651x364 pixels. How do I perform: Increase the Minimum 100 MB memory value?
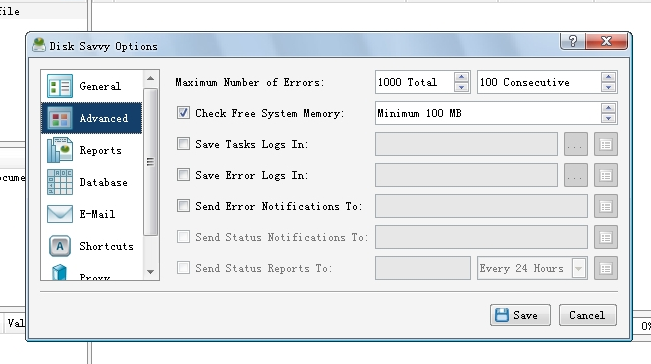point(608,108)
